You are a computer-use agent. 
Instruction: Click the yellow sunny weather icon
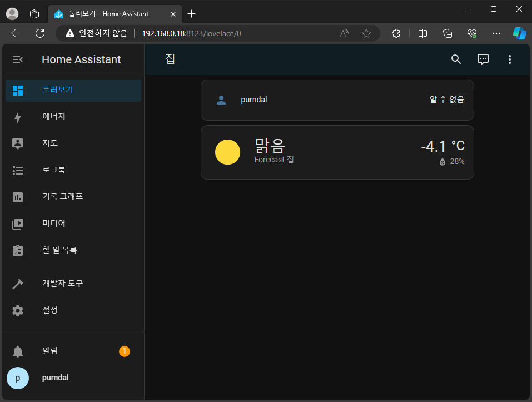tap(228, 152)
